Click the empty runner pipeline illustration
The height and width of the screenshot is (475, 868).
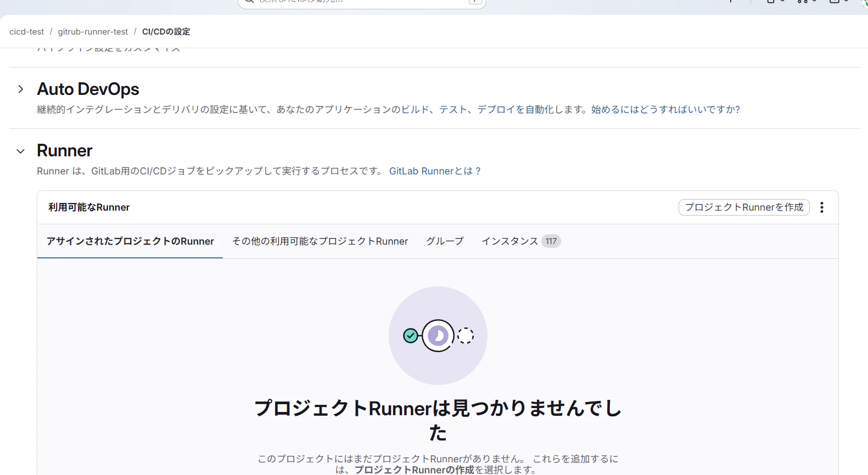tap(438, 336)
